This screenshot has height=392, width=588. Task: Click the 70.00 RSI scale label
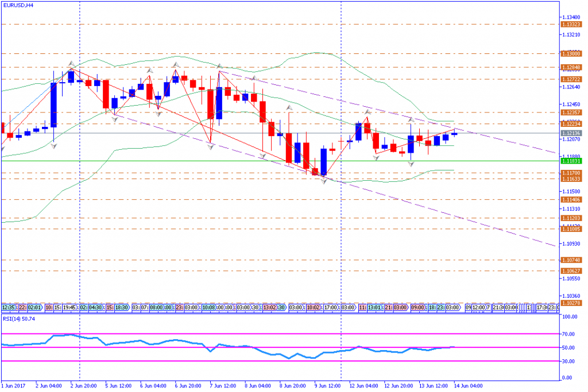click(569, 333)
